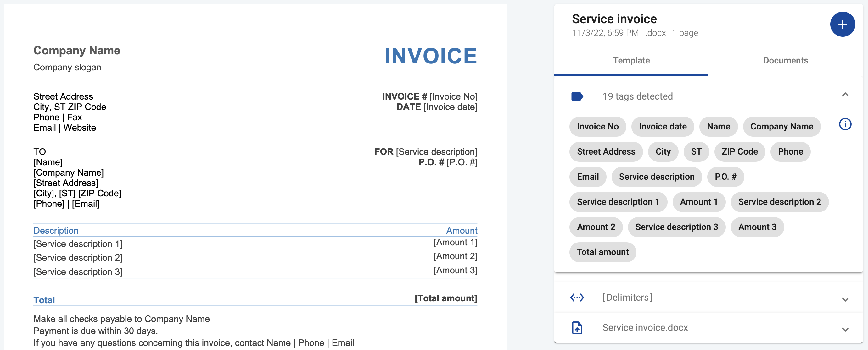
Task: Click 'Company slogan' in the preview
Action: tap(67, 67)
